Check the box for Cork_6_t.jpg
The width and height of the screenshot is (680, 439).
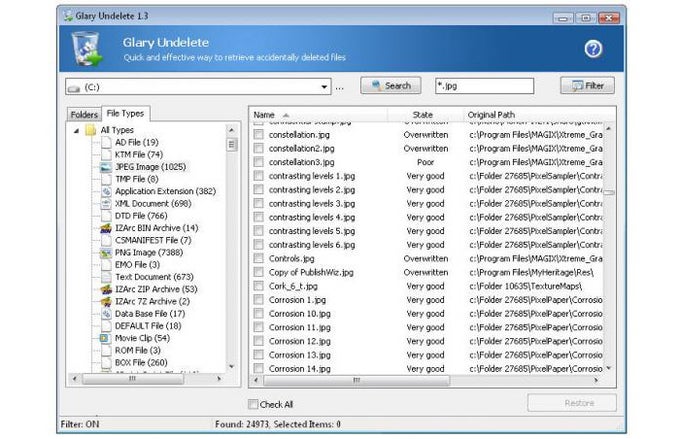258,286
